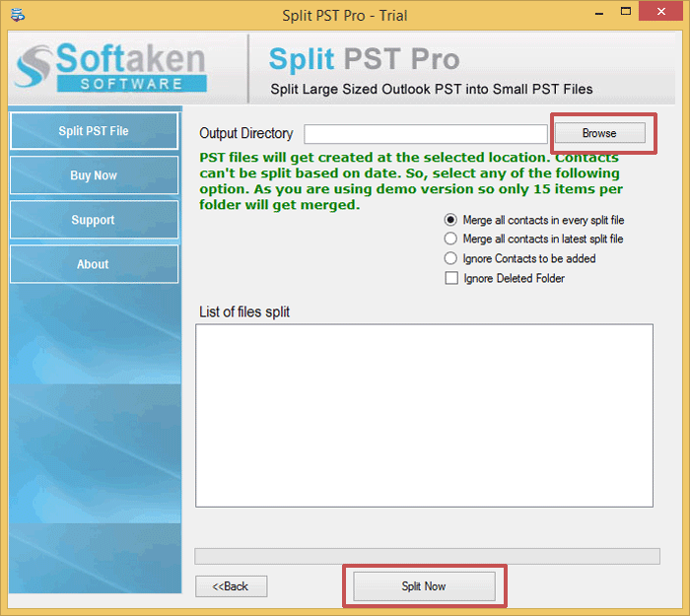Click inside the List of files split box
The width and height of the screenshot is (690, 616).
point(424,415)
